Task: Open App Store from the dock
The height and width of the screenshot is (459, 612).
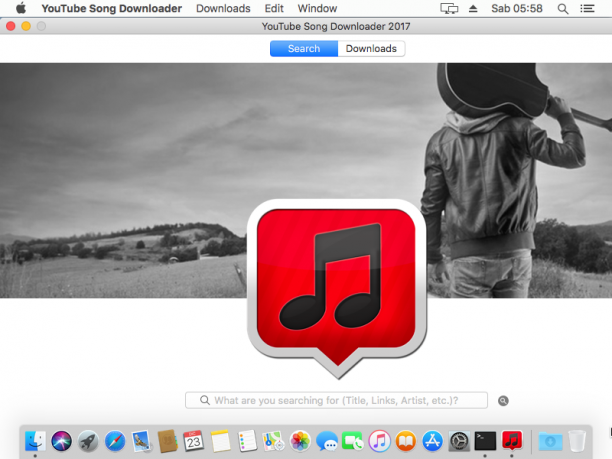Action: 432,441
